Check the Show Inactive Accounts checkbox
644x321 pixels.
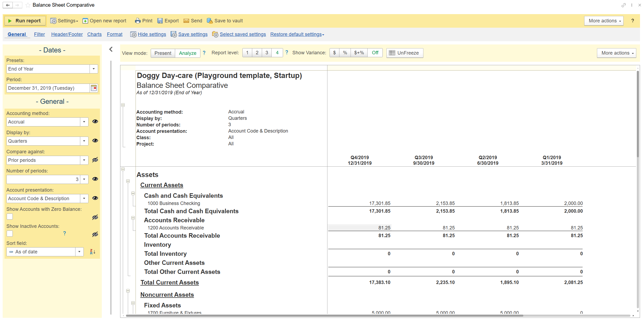pos(10,234)
